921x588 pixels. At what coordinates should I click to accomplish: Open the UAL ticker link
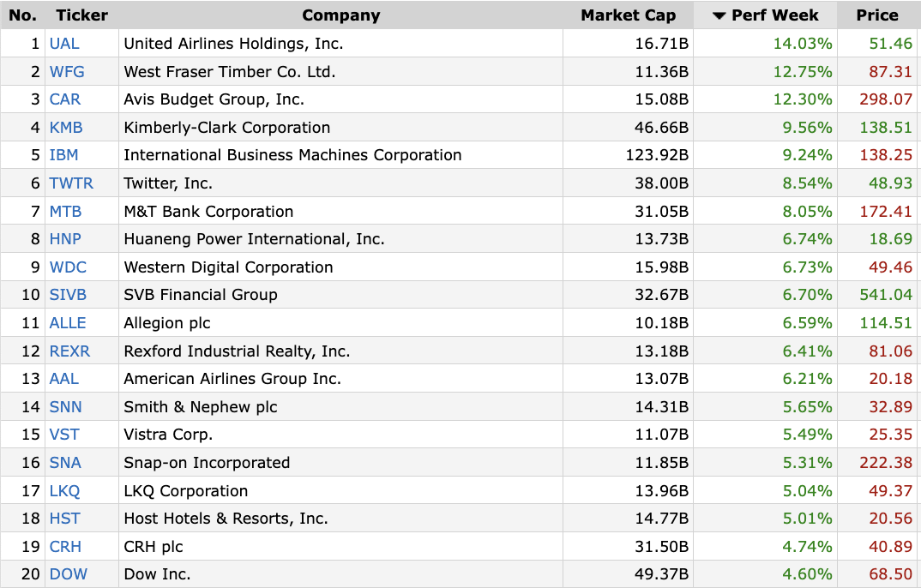point(64,44)
